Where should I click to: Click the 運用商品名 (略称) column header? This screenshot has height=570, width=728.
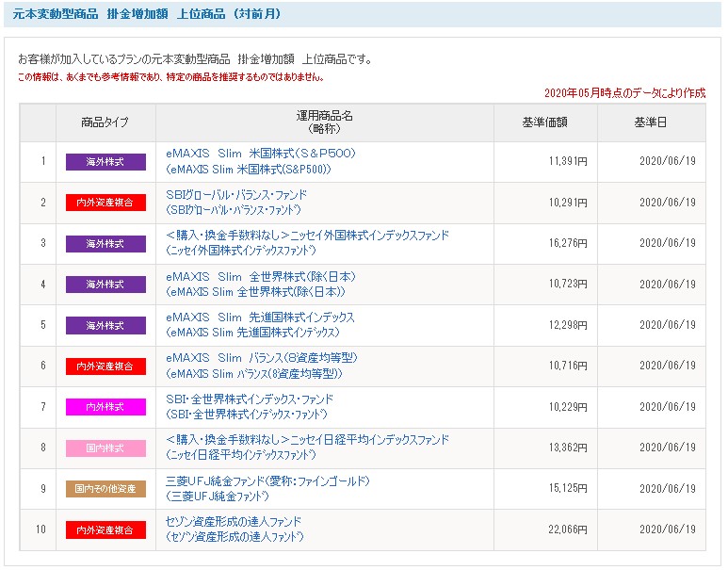pos(325,122)
